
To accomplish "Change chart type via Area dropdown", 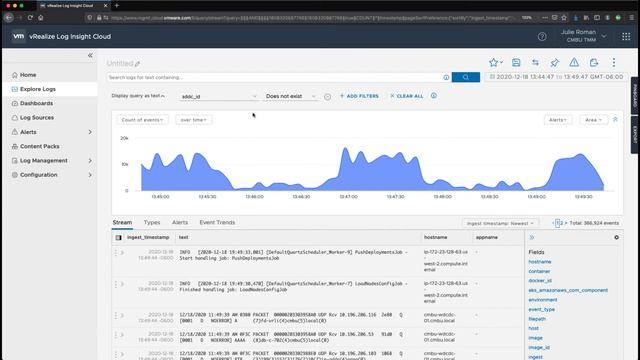I will (x=593, y=120).
